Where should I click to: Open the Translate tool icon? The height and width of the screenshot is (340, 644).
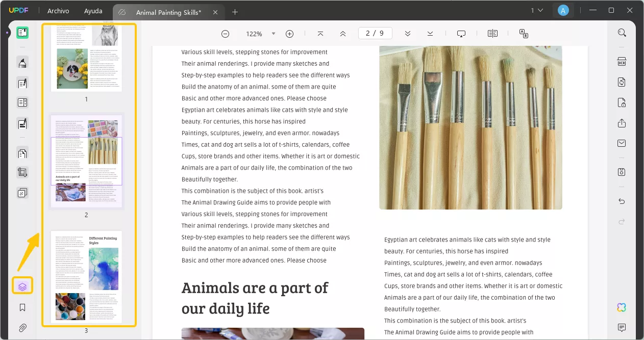[524, 34]
